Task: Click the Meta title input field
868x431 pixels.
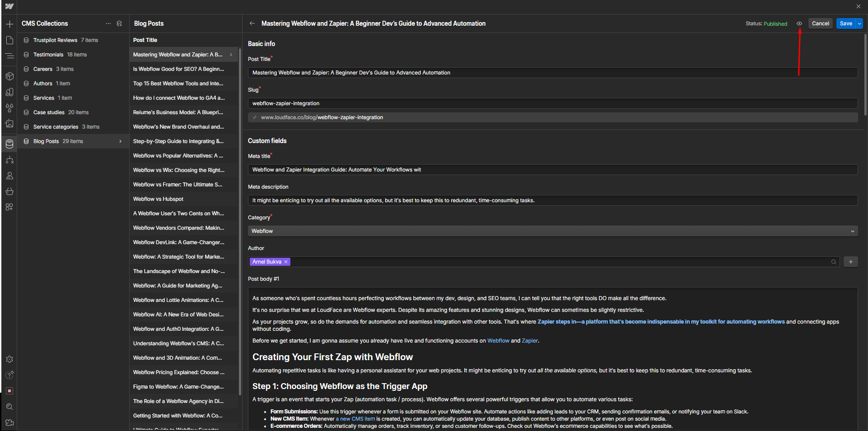Action: [x=553, y=170]
